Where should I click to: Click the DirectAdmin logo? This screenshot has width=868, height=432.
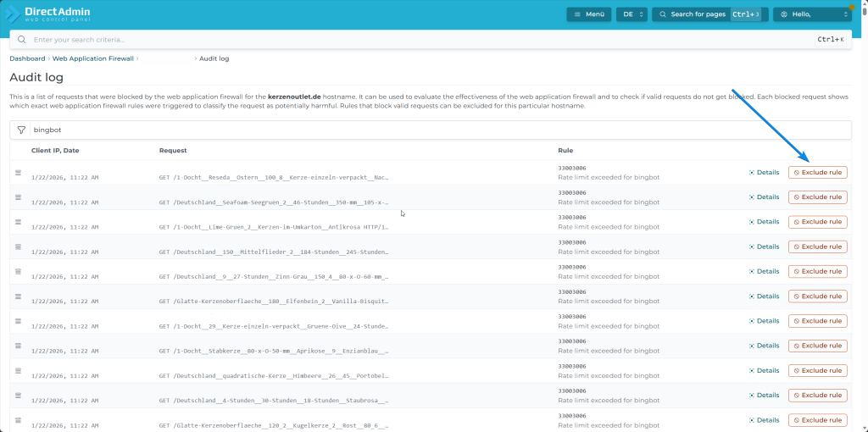click(47, 14)
